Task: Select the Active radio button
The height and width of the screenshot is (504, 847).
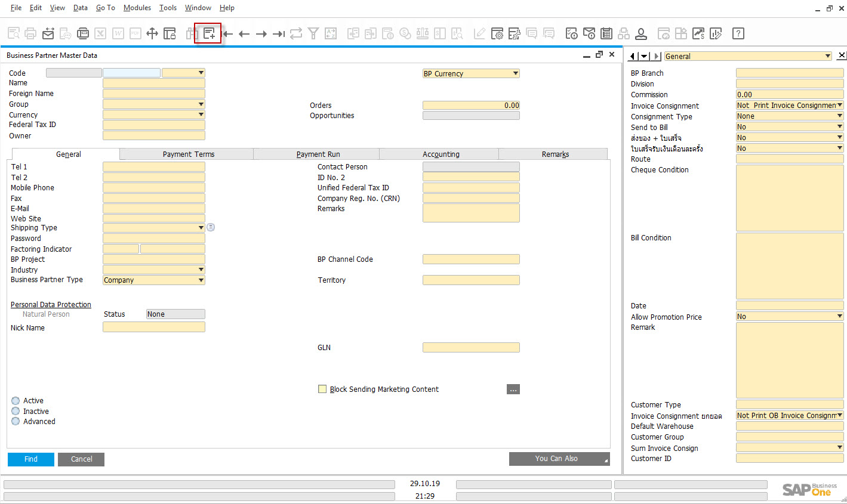Action: pos(16,401)
